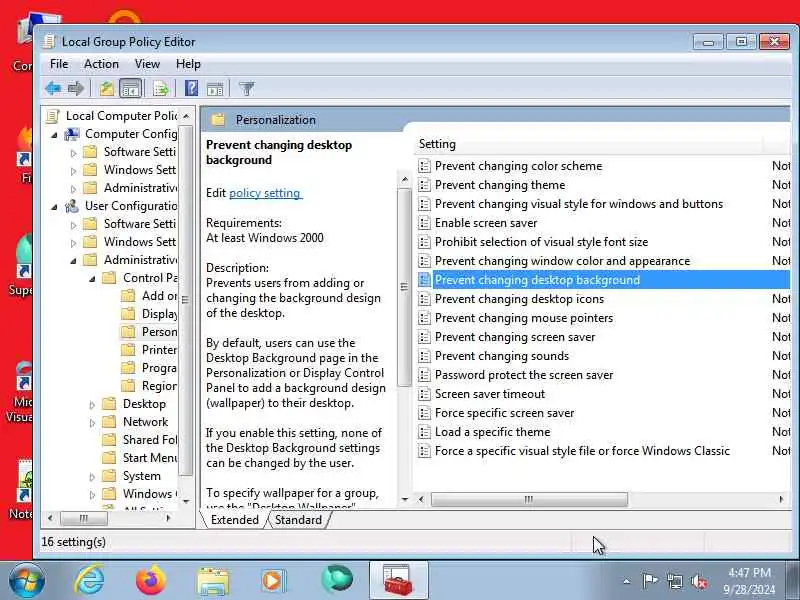This screenshot has width=800, height=600.
Task: Switch to the Extended tab
Action: click(x=235, y=520)
